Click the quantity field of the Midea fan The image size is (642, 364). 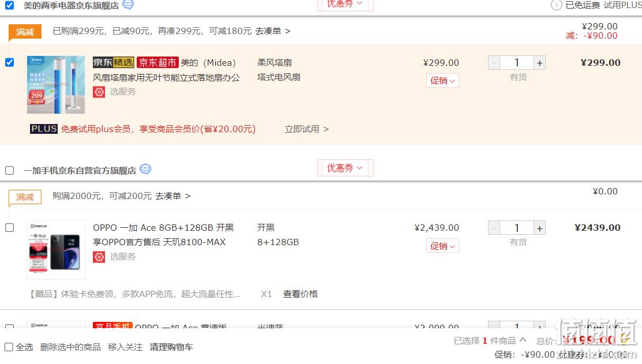tap(517, 63)
